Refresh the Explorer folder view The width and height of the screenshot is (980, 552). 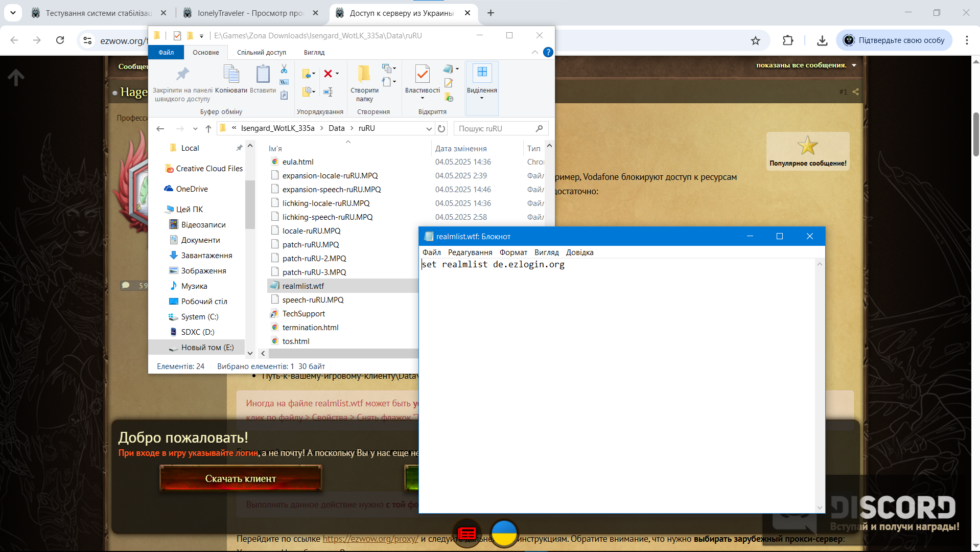441,128
